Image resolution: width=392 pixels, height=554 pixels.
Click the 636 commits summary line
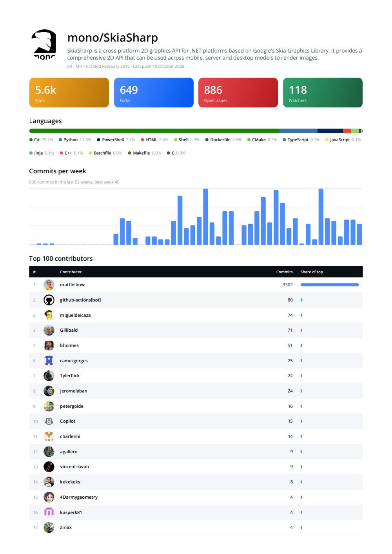click(74, 182)
